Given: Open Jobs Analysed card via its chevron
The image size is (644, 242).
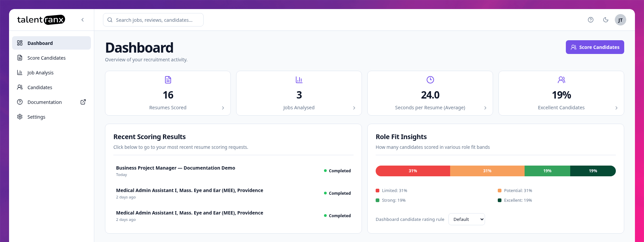Looking at the screenshot, I should coord(354,108).
